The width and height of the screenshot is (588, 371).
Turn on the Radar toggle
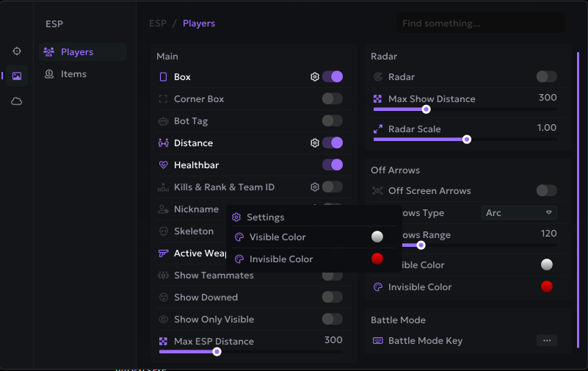click(x=546, y=77)
